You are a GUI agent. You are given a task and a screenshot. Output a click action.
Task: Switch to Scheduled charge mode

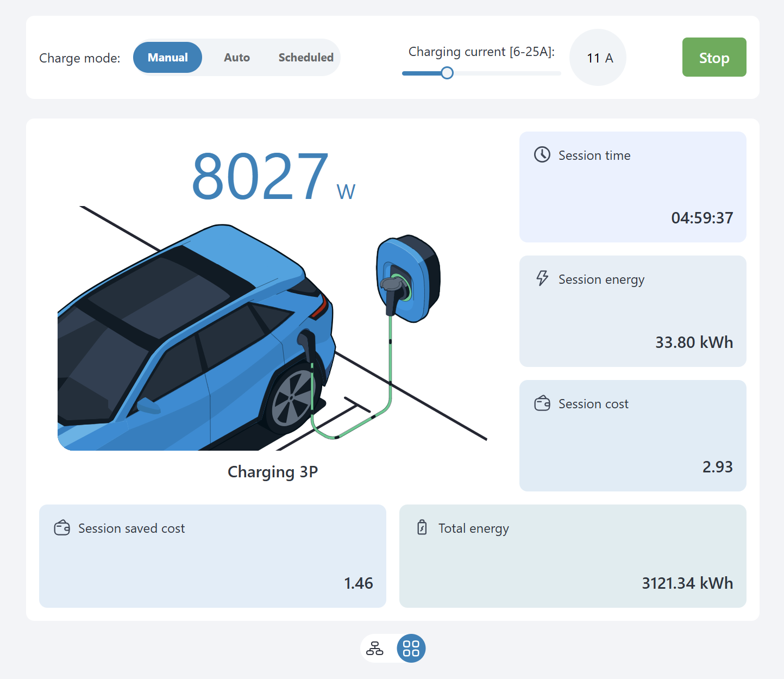click(305, 57)
